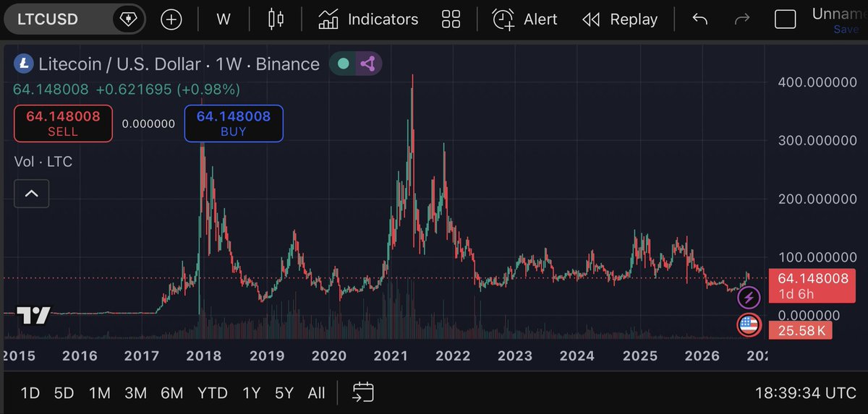The height and width of the screenshot is (414, 868).
Task: Start bar Replay mode
Action: [619, 20]
